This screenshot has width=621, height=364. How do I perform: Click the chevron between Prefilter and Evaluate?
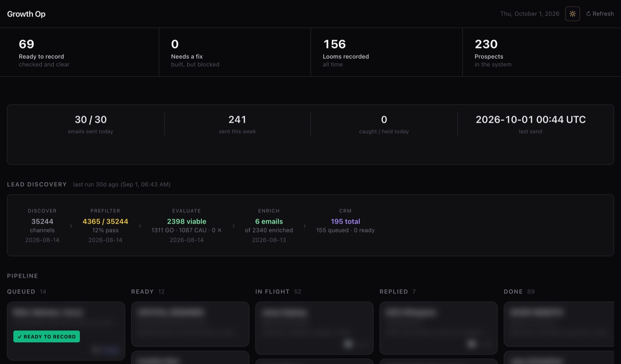[x=140, y=226]
